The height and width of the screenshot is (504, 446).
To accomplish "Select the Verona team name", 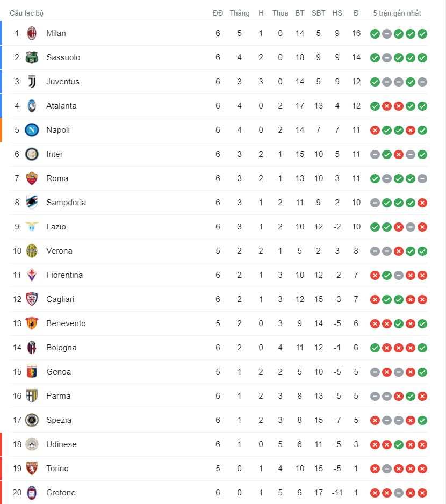I will 59,251.
